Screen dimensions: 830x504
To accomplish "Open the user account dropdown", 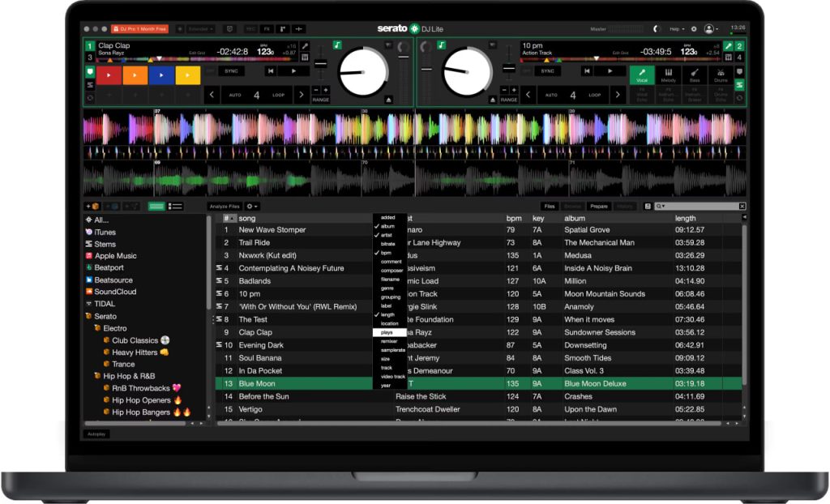I will [712, 29].
